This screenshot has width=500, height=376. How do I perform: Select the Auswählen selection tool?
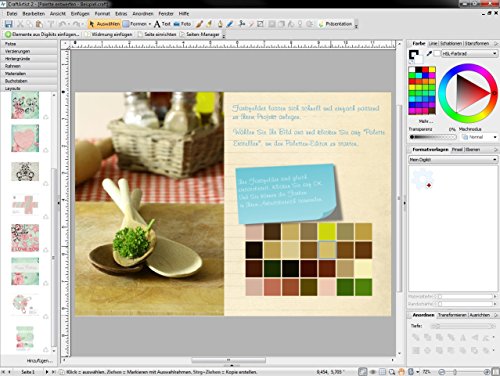(x=104, y=24)
